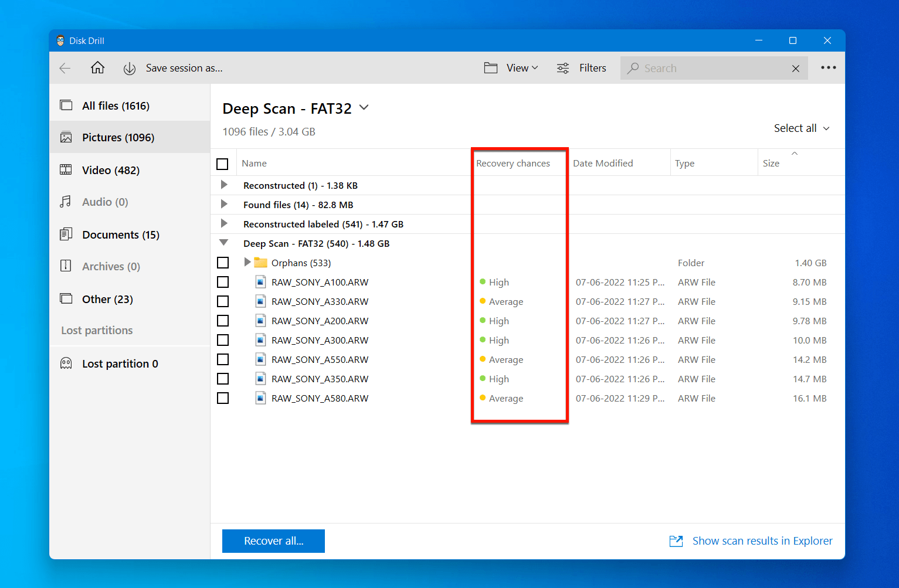This screenshot has height=588, width=899.
Task: Expand the Found files (14) group
Action: 223,204
